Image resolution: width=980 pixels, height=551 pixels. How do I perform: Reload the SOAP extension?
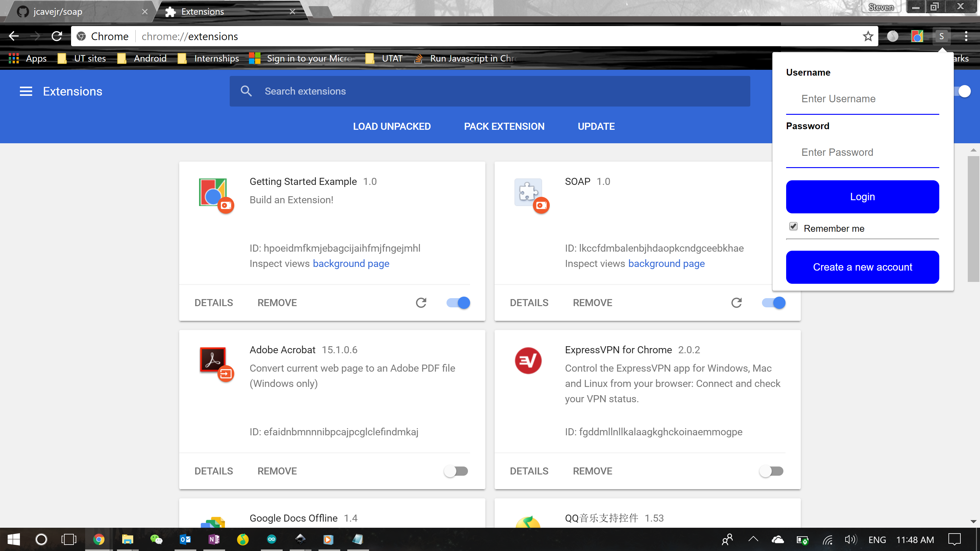coord(736,303)
